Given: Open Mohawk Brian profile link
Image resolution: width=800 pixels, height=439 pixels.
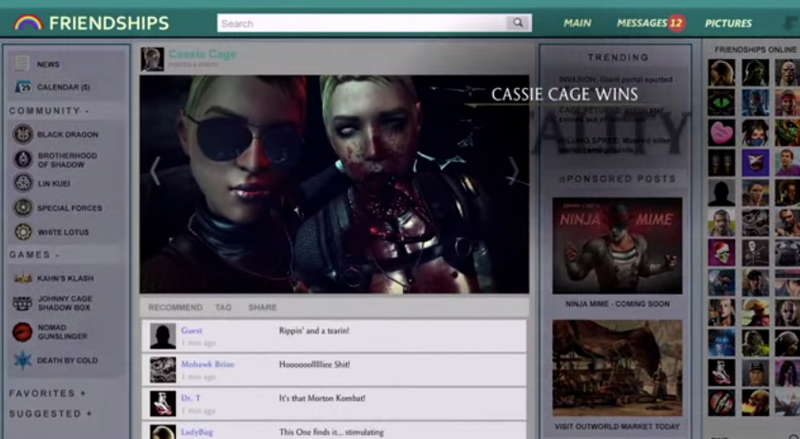Looking at the screenshot, I should [208, 364].
